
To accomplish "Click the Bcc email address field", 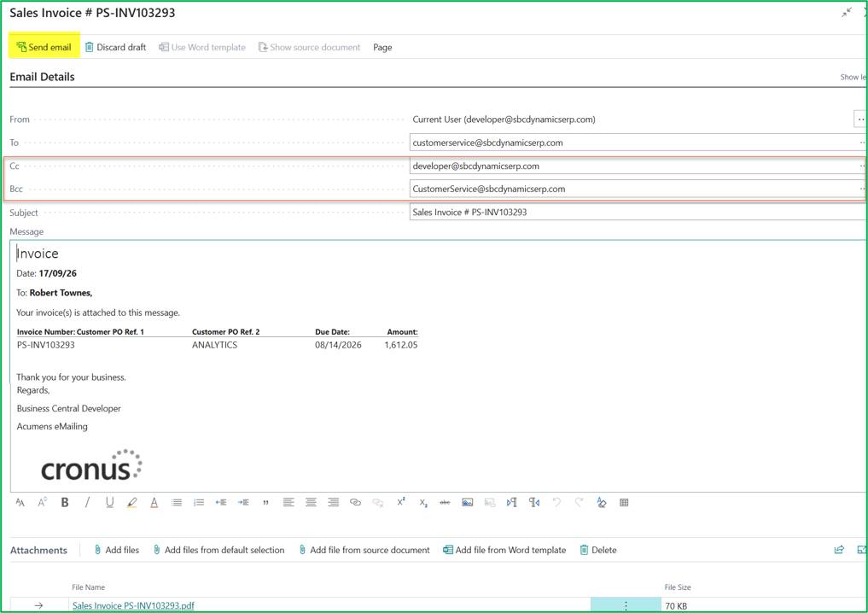I will [x=638, y=189].
